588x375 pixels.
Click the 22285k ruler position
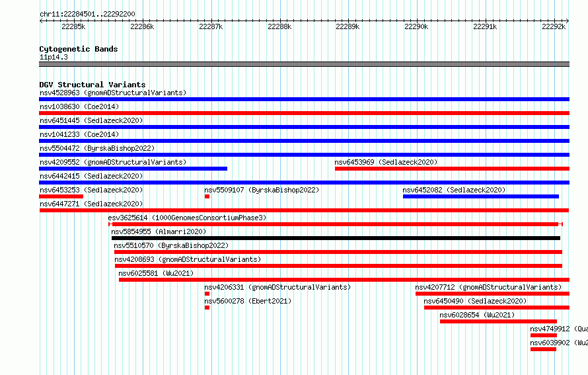coord(73,26)
